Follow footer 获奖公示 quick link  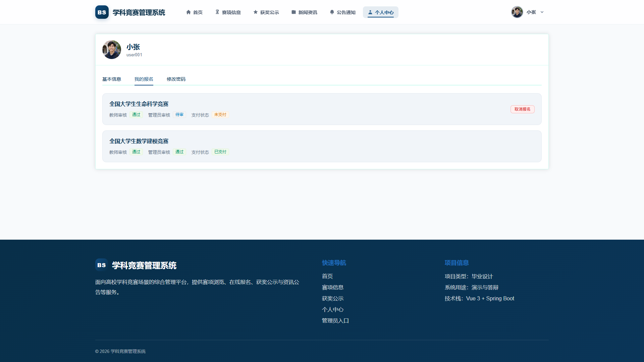[x=333, y=298]
